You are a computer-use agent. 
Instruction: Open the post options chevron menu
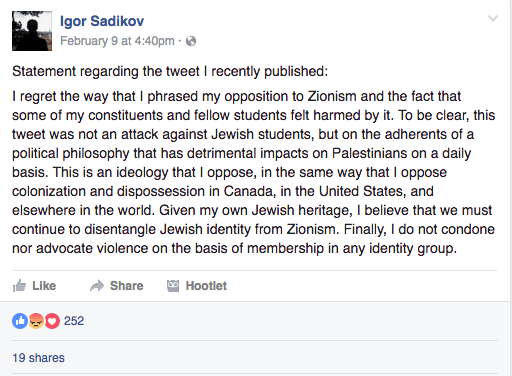pyautogui.click(x=493, y=18)
